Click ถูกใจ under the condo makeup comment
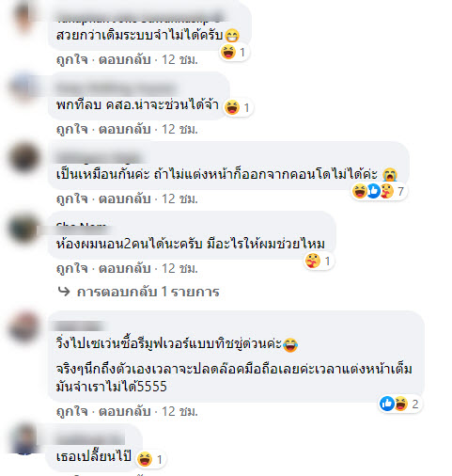The height and width of the screenshot is (476, 452). tap(72, 198)
